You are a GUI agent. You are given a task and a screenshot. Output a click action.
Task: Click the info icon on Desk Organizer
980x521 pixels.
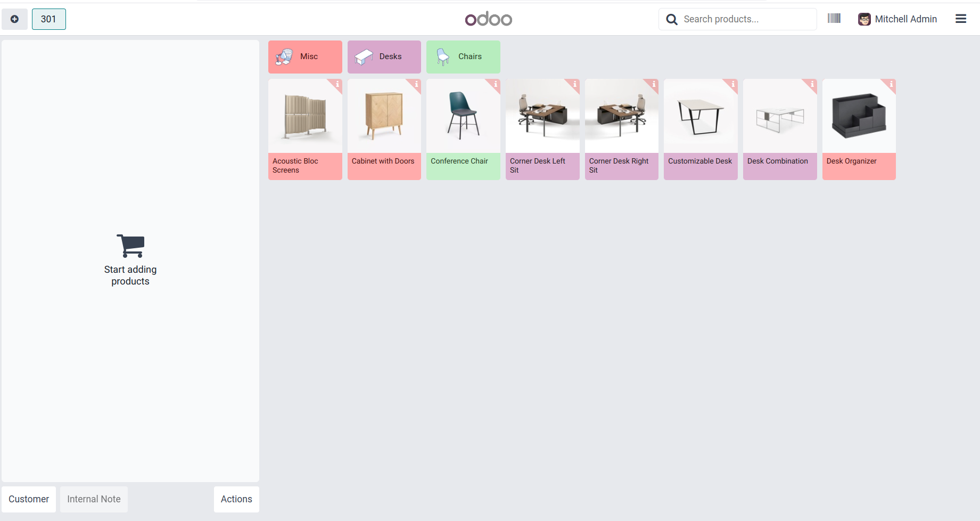891,84
